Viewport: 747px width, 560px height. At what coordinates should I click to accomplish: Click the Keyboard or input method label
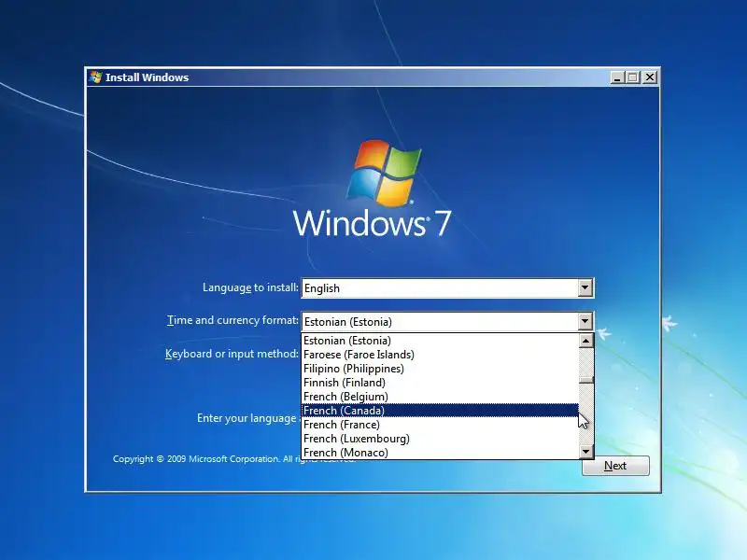232,354
